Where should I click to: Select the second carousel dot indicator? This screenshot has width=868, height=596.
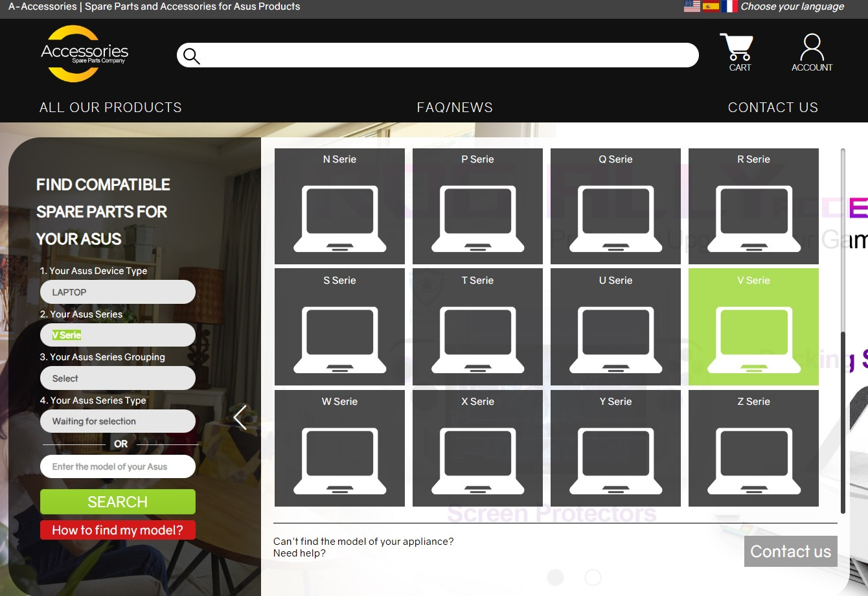coord(593,577)
